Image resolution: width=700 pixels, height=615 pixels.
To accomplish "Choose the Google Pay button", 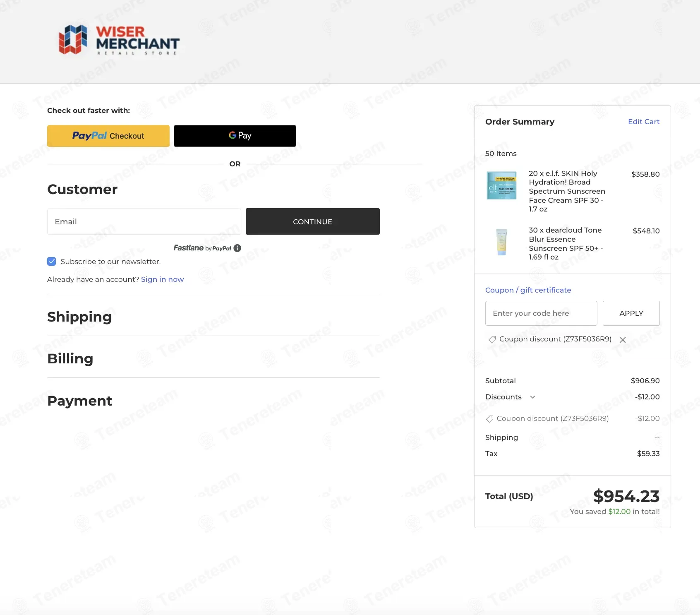I will pyautogui.click(x=235, y=136).
